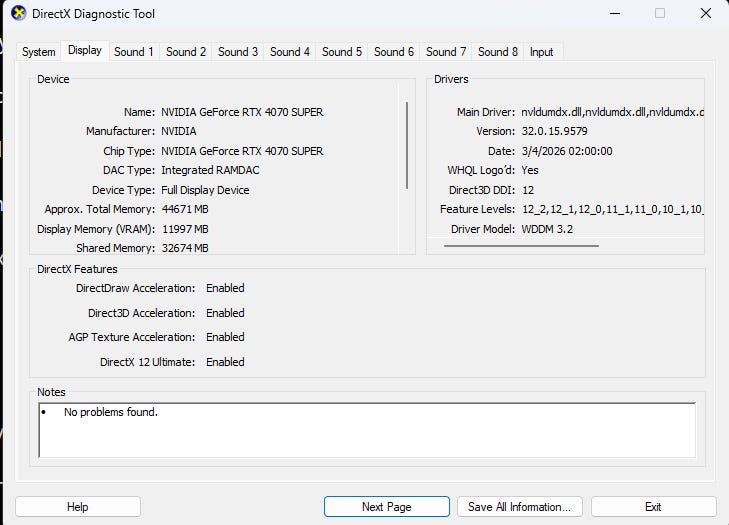Select the Sound 6 tab

point(394,52)
